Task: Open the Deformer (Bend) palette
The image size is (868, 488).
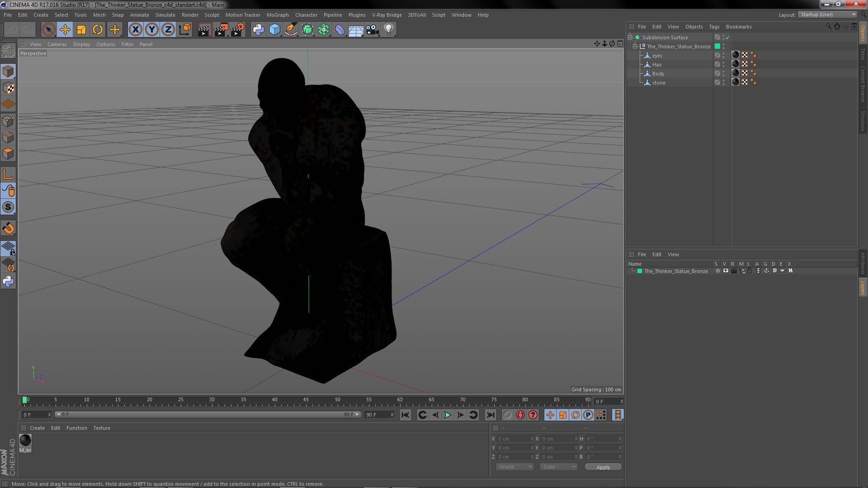Action: [x=340, y=30]
